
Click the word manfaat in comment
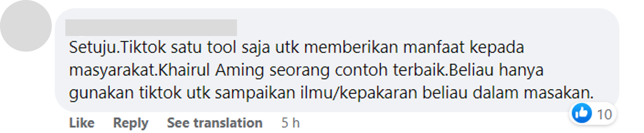tap(434, 47)
